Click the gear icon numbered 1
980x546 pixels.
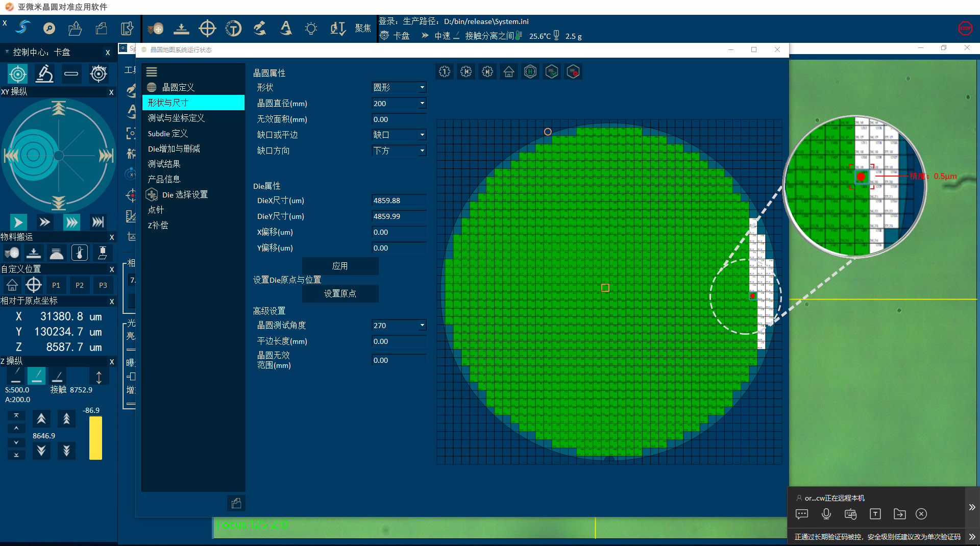445,72
